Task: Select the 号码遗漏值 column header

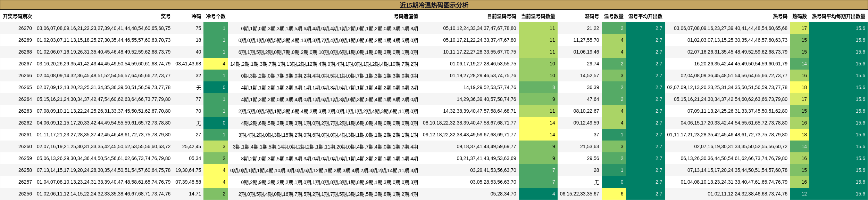Action: point(406,16)
